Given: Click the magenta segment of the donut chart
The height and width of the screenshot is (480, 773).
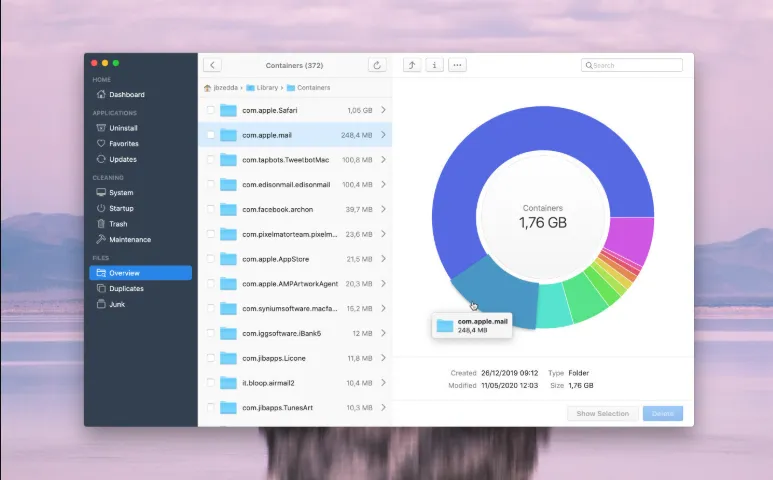Looking at the screenshot, I should pos(631,238).
